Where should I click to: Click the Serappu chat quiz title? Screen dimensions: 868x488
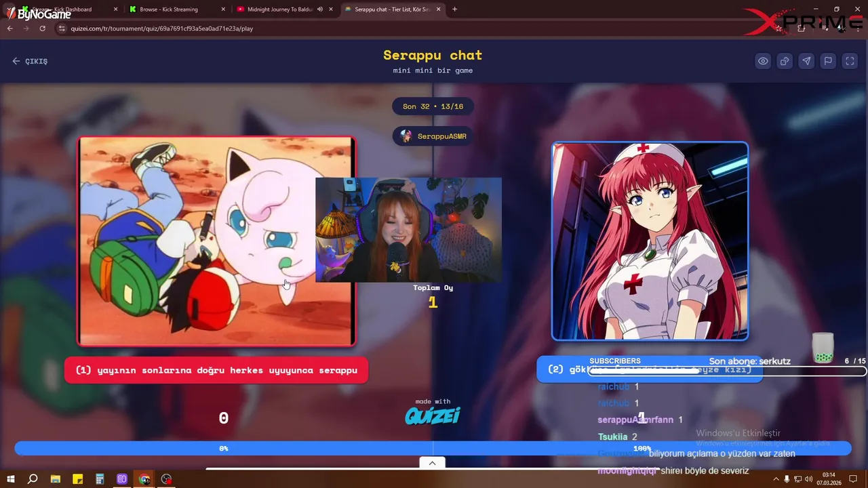433,55
